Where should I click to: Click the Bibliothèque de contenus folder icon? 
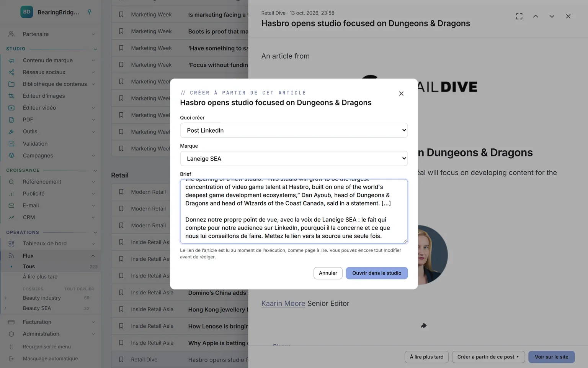coord(11,84)
